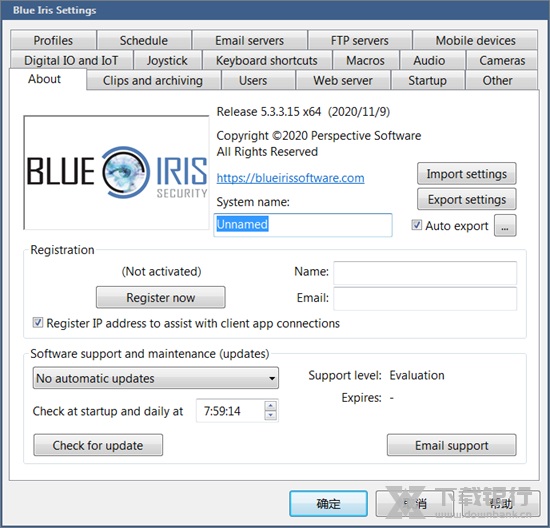Open the Mobile devices tab
The width and height of the screenshot is (550, 528).
click(x=475, y=40)
